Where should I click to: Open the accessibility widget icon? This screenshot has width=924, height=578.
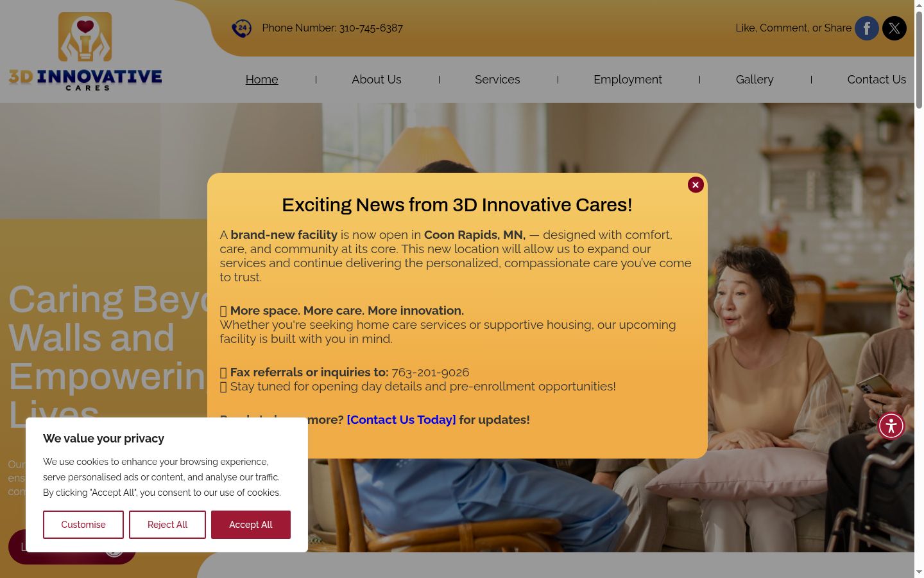tap(891, 426)
